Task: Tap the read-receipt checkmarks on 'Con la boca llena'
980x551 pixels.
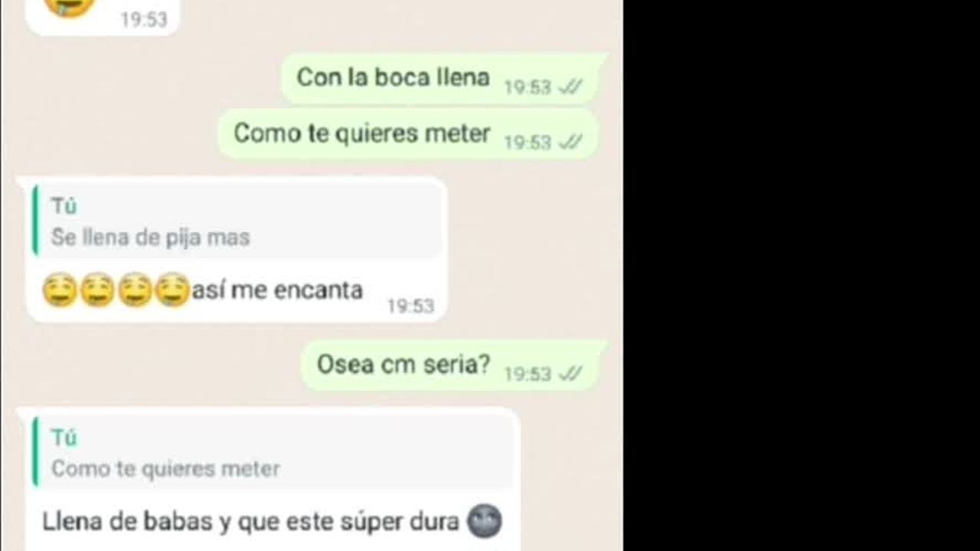Action: point(570,87)
